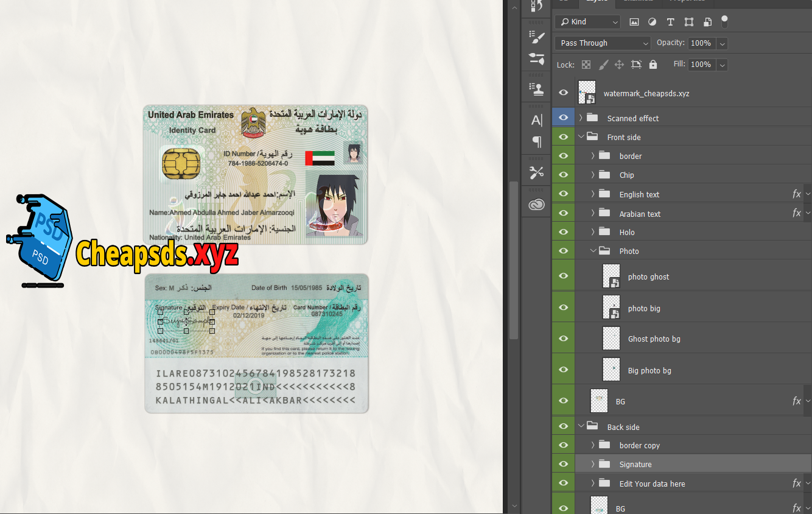Click the Big photo bg layer thumbnail

[x=611, y=370]
